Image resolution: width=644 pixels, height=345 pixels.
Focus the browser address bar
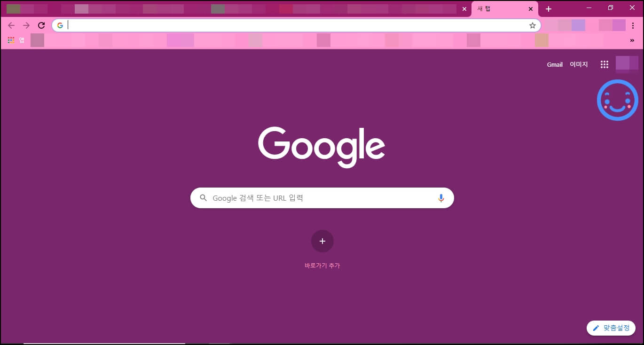pyautogui.click(x=296, y=25)
